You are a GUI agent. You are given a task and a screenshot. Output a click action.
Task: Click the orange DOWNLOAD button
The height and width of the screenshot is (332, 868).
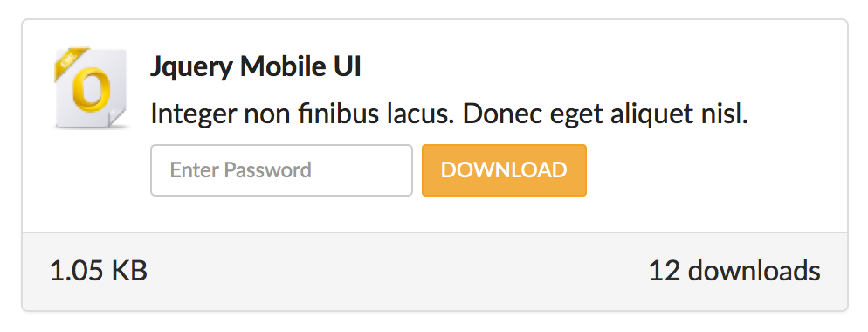504,170
